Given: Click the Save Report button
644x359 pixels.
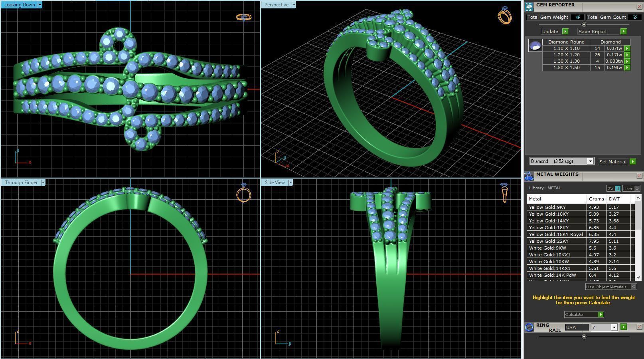Looking at the screenshot, I should 602,32.
